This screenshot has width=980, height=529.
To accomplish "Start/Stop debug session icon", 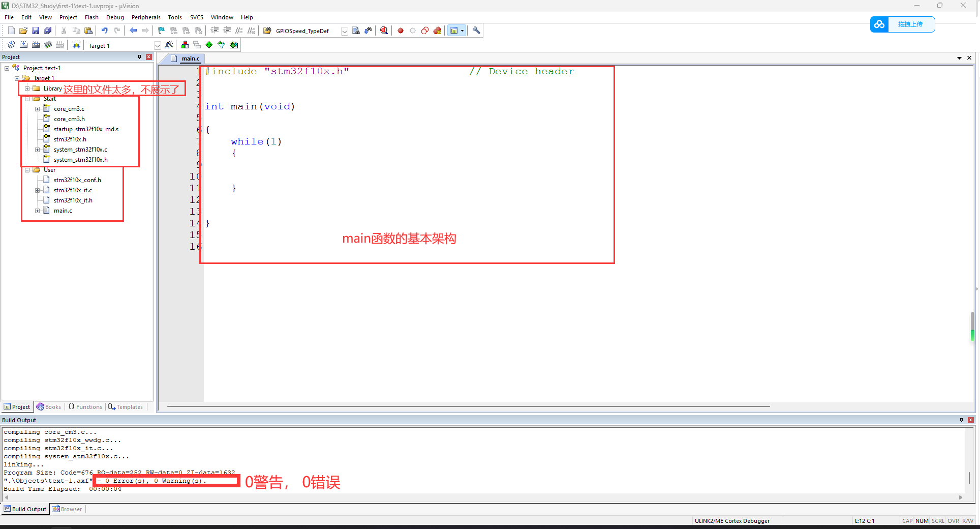I will (x=384, y=31).
